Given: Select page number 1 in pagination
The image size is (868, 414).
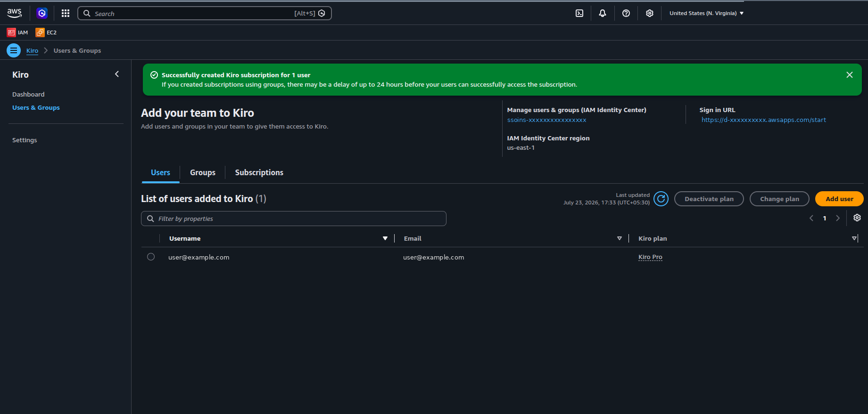Looking at the screenshot, I should click(825, 218).
